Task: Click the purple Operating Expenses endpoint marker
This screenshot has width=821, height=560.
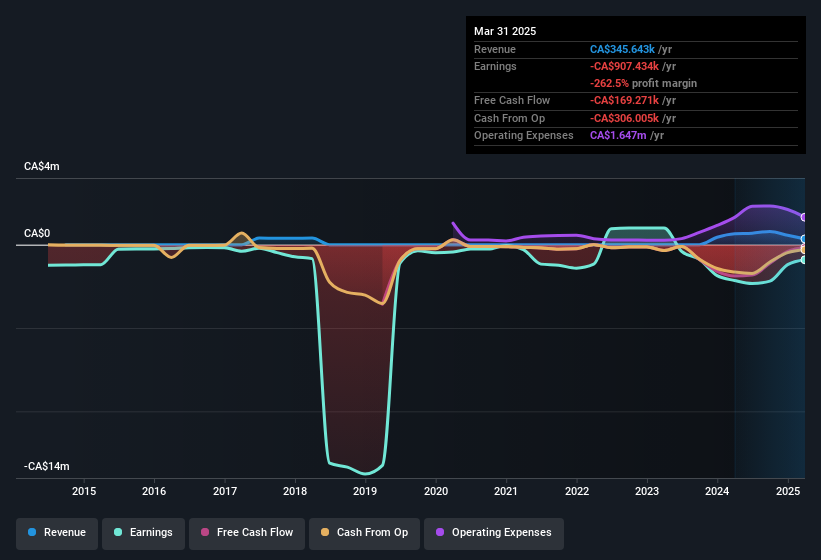Action: click(804, 217)
